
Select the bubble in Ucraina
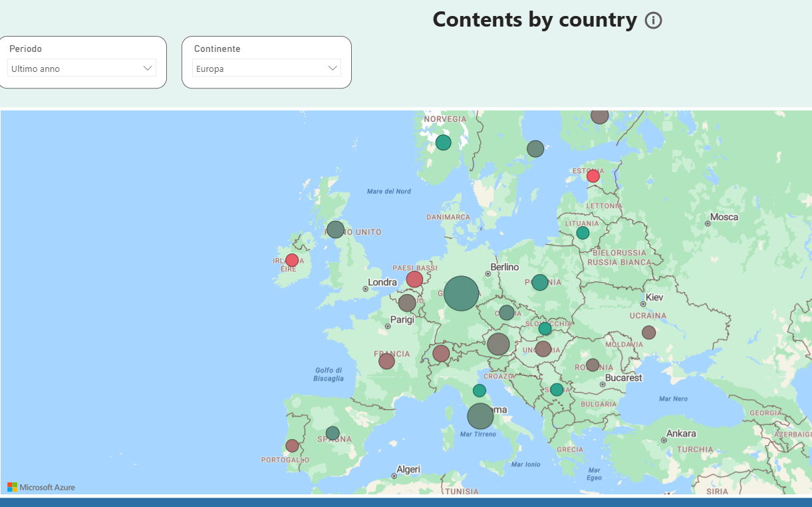[x=648, y=333]
